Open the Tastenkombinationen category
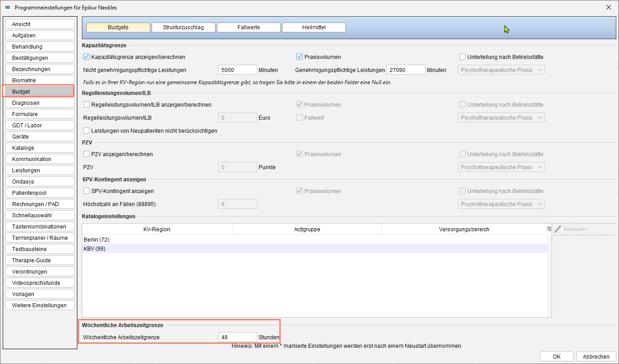The image size is (619, 364). pyautogui.click(x=40, y=227)
